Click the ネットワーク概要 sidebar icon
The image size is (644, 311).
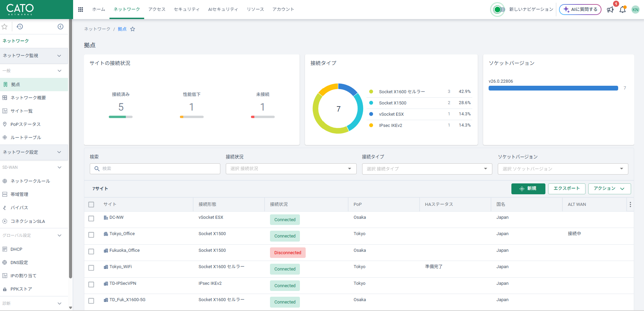5,98
